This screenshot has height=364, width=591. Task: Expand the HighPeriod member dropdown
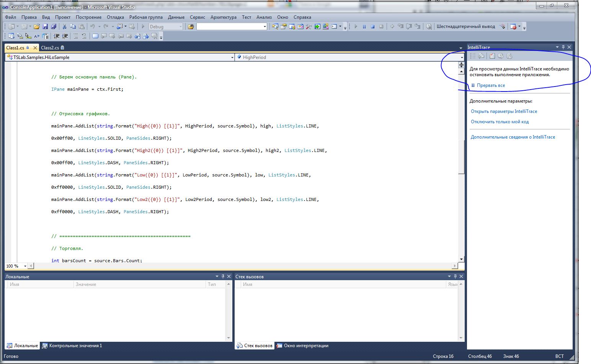[x=462, y=57]
